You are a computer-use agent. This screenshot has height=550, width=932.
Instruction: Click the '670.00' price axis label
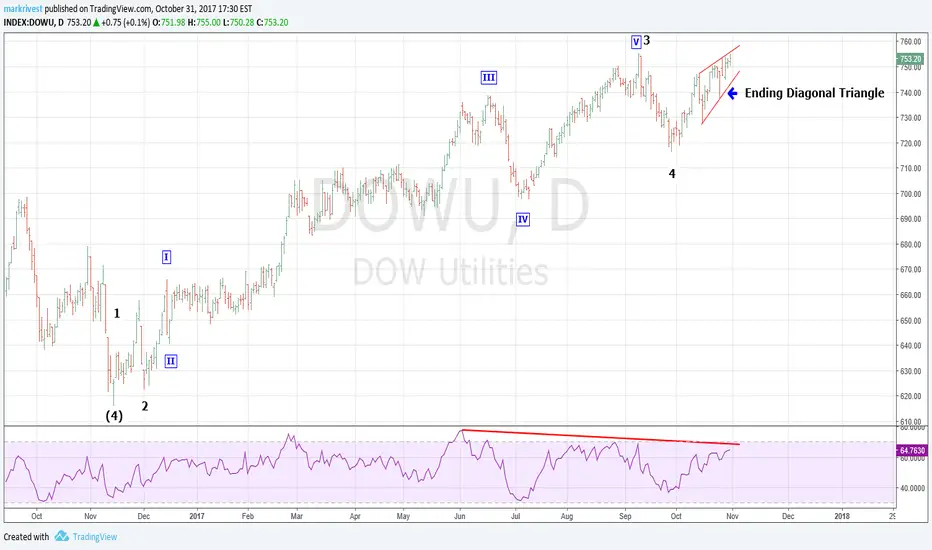(x=910, y=269)
